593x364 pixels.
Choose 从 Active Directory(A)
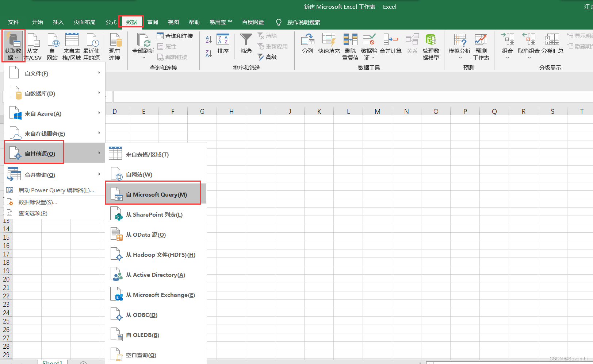coord(156,275)
